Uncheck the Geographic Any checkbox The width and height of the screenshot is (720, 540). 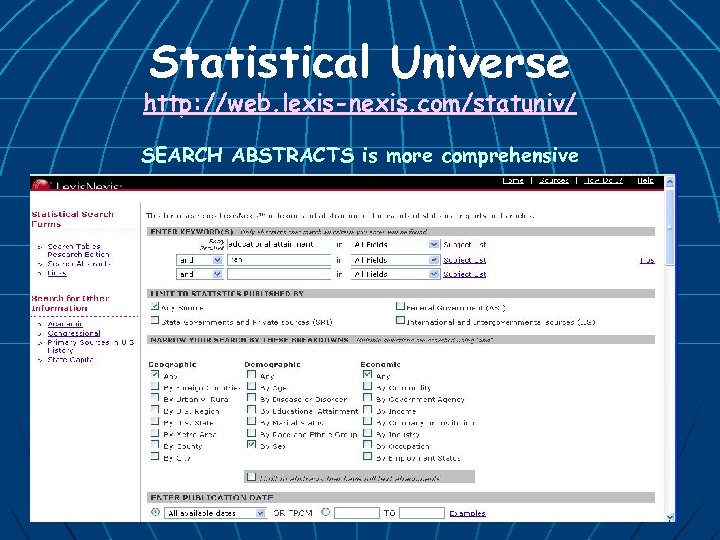click(x=155, y=374)
